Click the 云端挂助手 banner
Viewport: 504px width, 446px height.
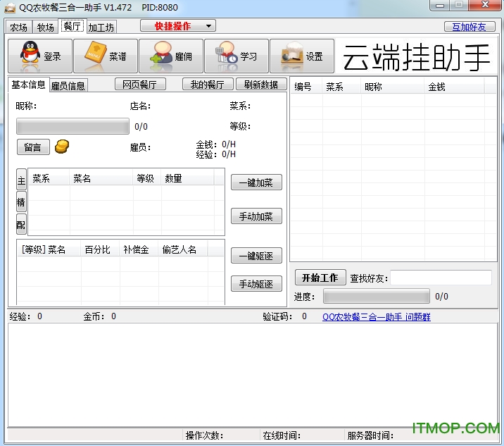[416, 56]
